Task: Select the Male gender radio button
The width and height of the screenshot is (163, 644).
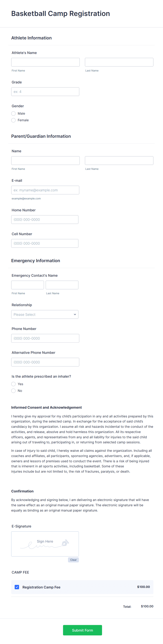Action: coord(13,114)
